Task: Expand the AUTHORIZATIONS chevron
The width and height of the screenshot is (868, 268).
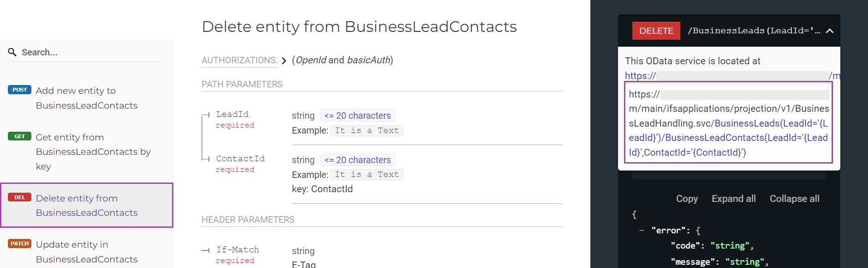Action: pyautogui.click(x=284, y=60)
